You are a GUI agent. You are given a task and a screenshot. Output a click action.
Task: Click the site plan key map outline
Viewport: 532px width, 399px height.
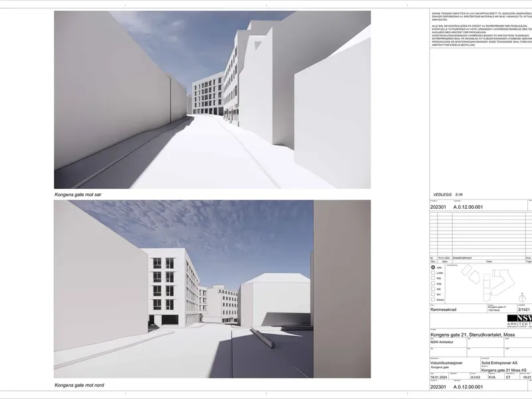coord(488,283)
